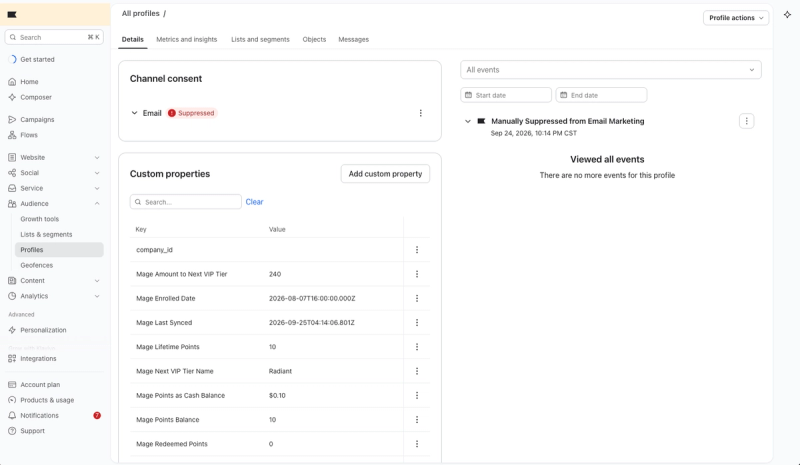This screenshot has height=465, width=800.
Task: Open options for Mage Next VIP Tier Name row
Action: coord(417,371)
